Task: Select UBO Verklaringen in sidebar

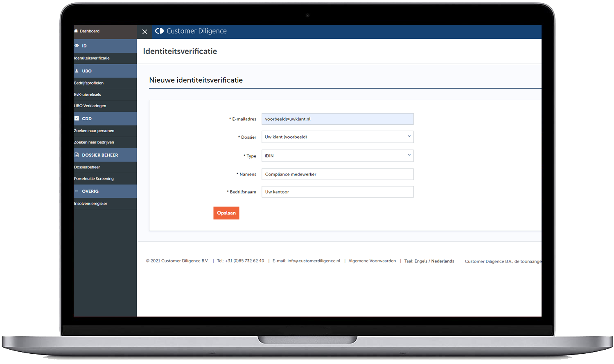Action: click(90, 106)
